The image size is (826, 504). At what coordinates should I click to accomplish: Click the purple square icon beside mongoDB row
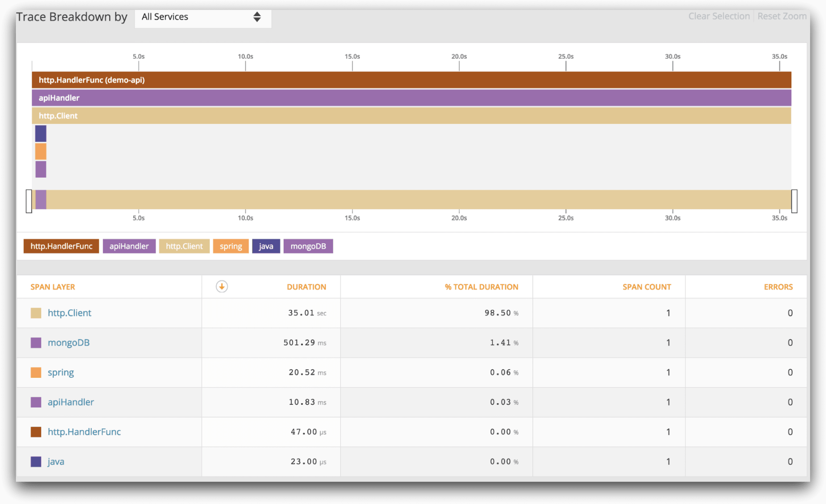36,342
